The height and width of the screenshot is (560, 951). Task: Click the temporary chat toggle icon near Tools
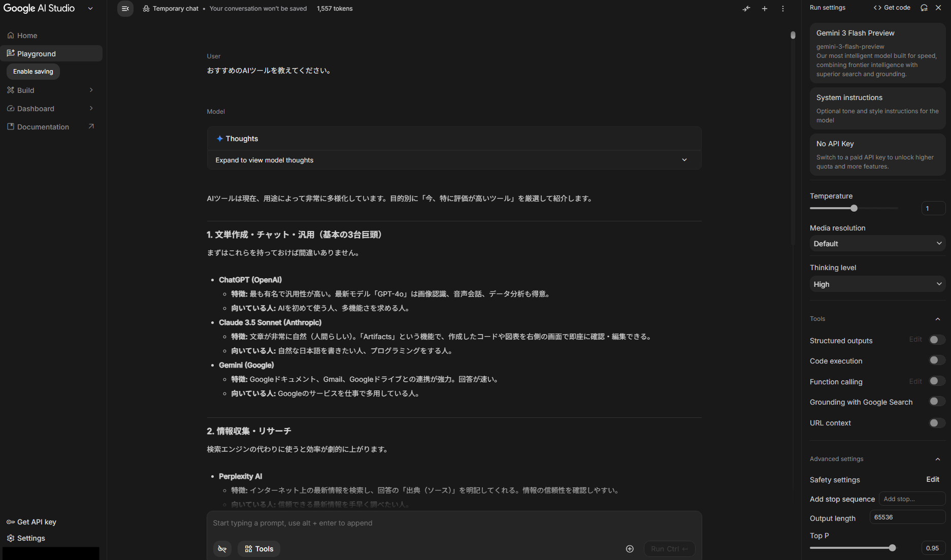click(222, 549)
